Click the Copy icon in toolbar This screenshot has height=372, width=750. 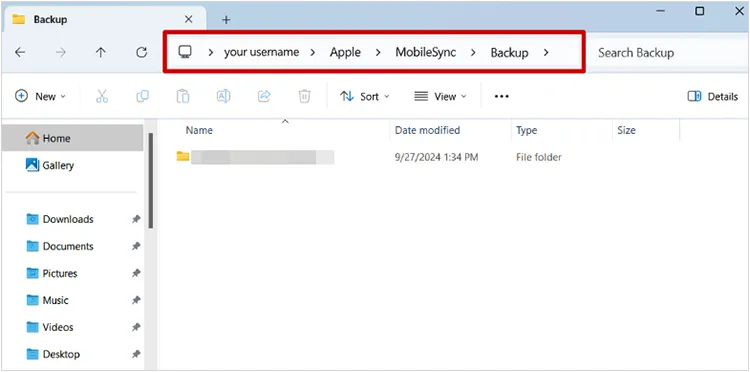pos(143,96)
